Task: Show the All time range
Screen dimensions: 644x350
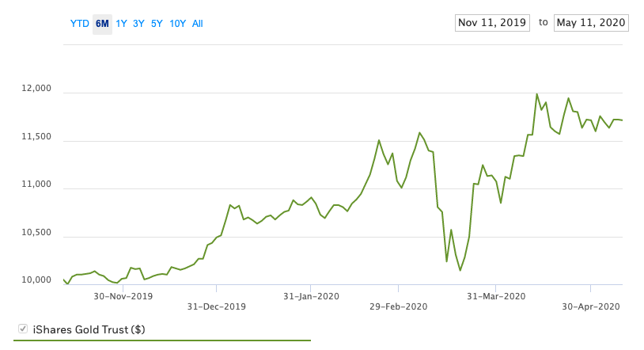Action: click(x=198, y=24)
